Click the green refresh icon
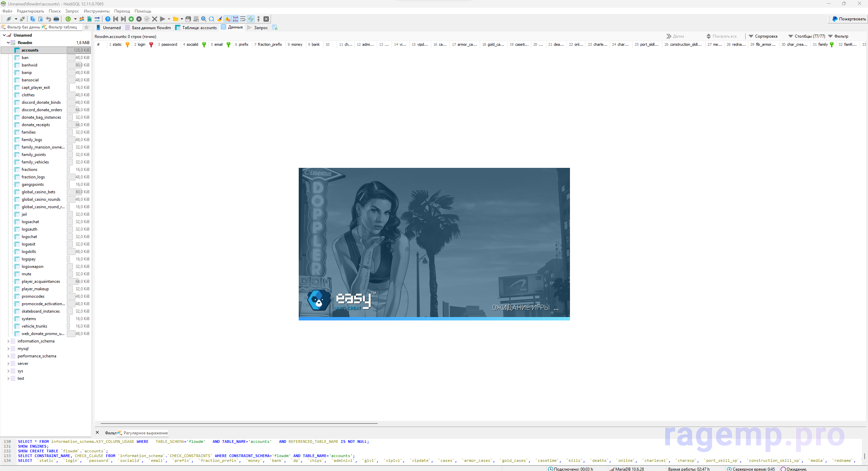This screenshot has width=868, height=471. 68,19
